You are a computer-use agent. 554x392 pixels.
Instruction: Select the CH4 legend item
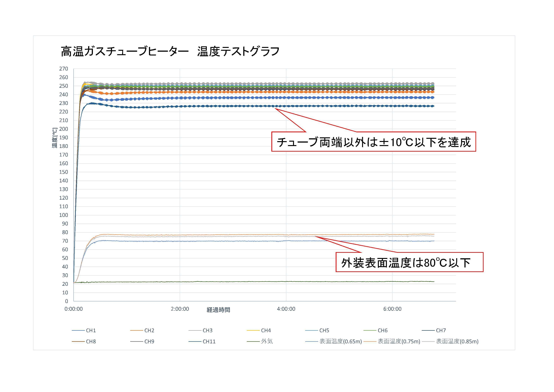266,331
